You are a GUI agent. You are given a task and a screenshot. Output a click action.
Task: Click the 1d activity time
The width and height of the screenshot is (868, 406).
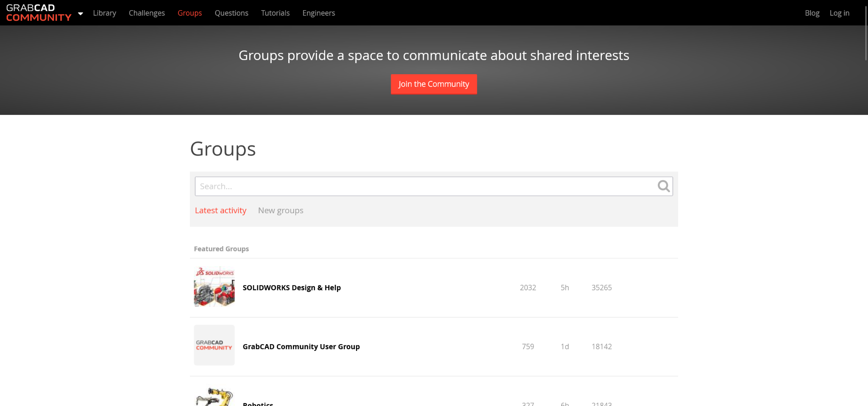565,346
